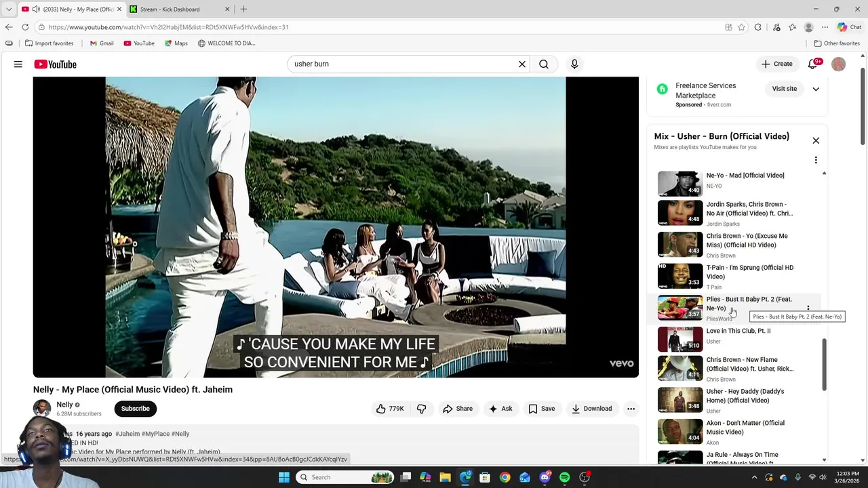Run the YouTube search magnifier button

click(x=544, y=64)
